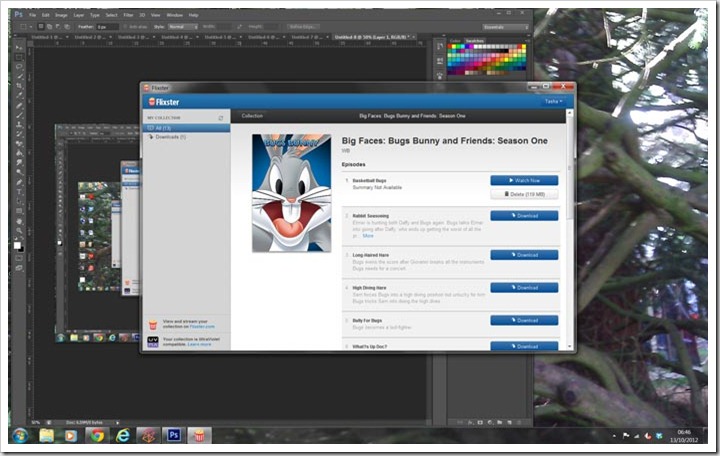Click the Collection button in Flixster
Viewport: 720px width, 456px height.
tap(252, 116)
